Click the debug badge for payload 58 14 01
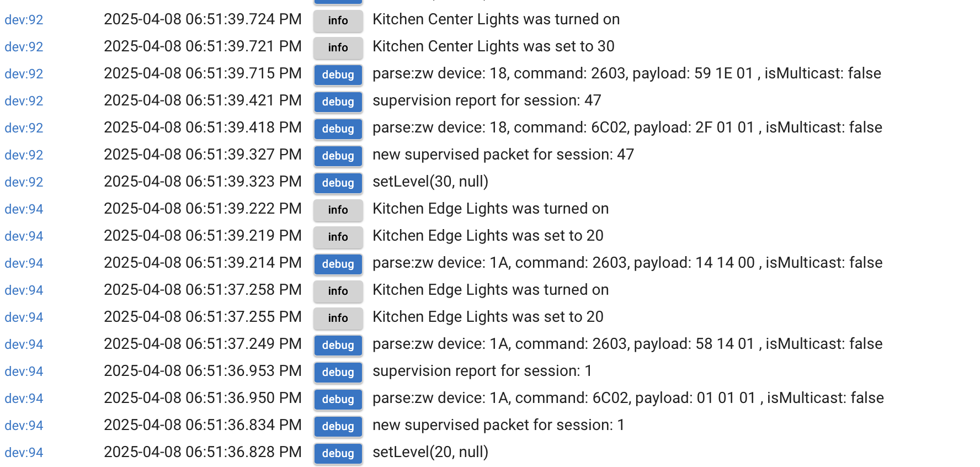The image size is (980, 467). (x=338, y=345)
